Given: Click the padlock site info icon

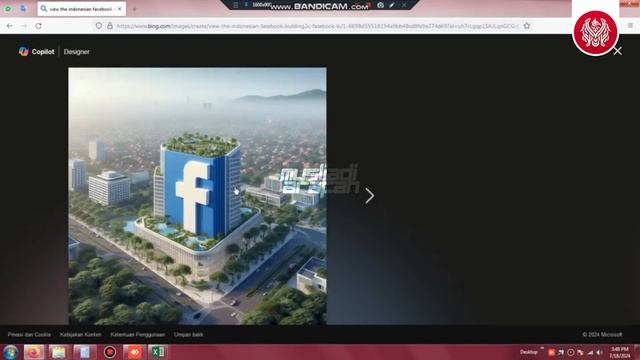Looking at the screenshot, I should click(110, 26).
